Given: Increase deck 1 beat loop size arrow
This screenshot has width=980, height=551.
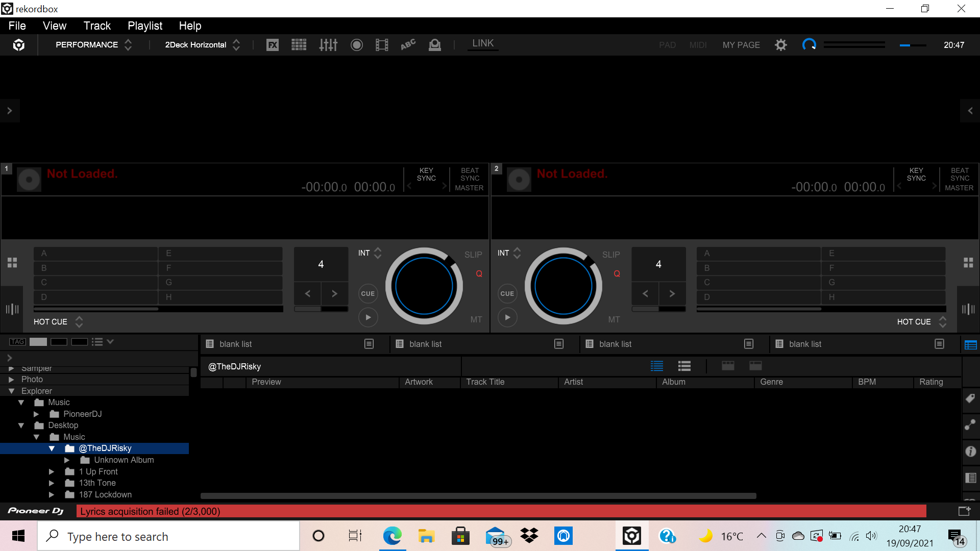Looking at the screenshot, I should coord(334,293).
